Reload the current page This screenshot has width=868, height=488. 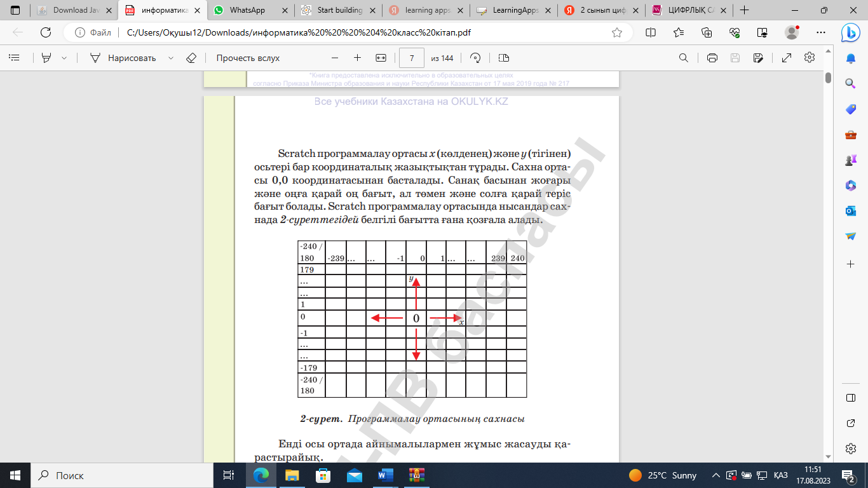(46, 32)
